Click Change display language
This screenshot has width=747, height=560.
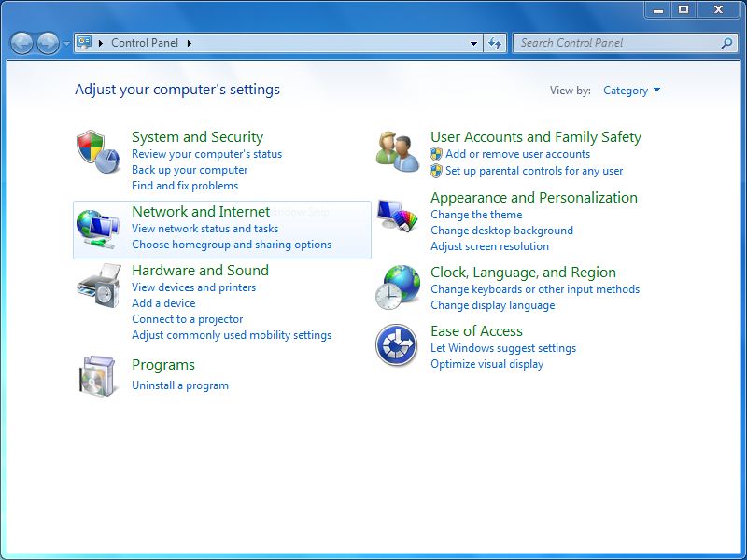pos(493,305)
